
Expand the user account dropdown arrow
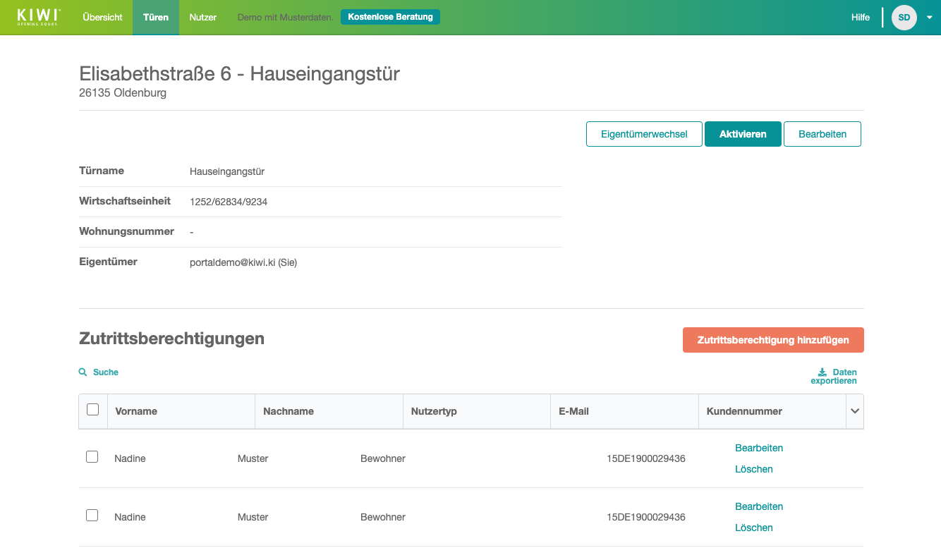[929, 18]
